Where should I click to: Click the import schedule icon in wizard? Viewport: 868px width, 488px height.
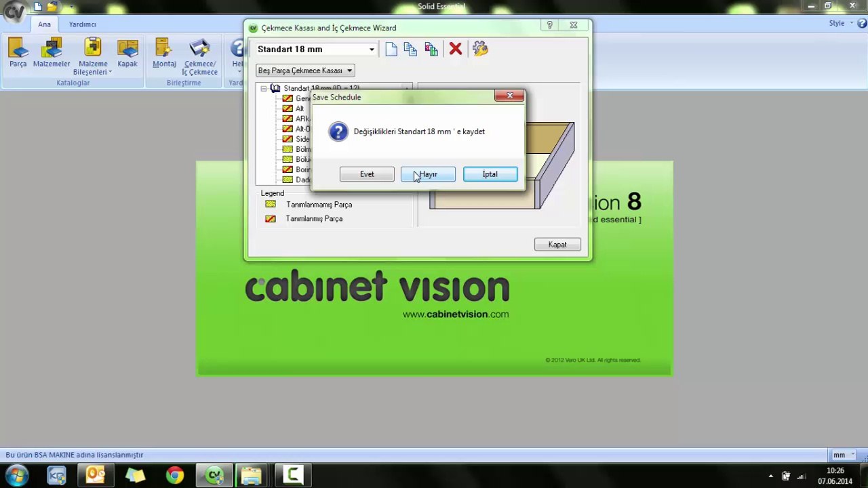tap(431, 49)
